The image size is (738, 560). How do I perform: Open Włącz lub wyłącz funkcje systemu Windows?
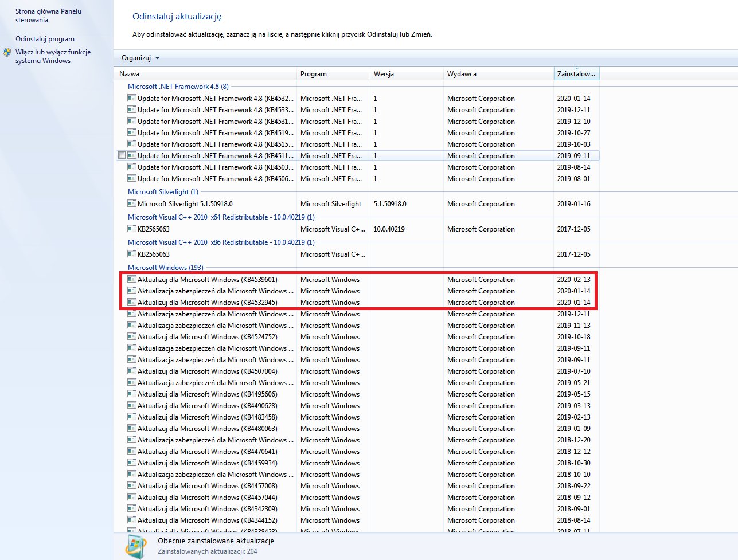[x=53, y=56]
